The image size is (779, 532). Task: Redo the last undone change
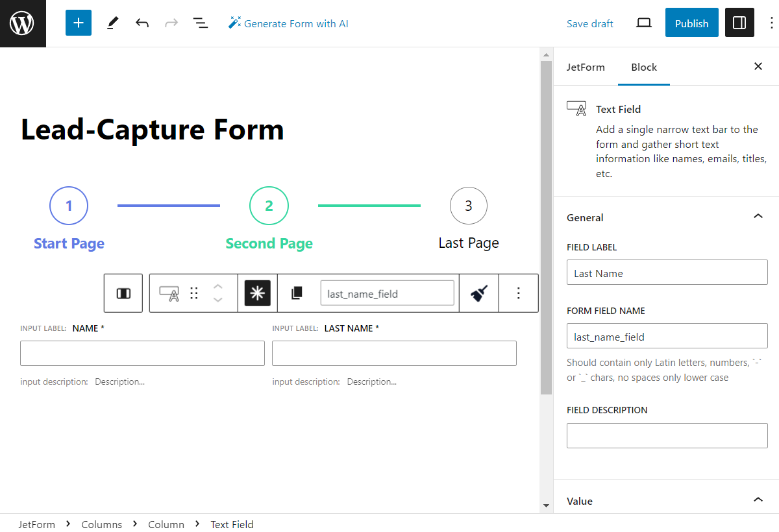(171, 23)
